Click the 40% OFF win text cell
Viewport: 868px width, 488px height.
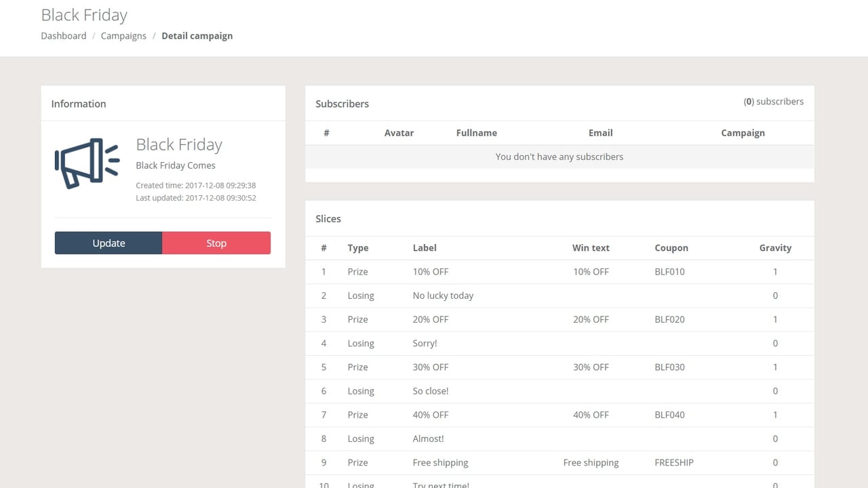click(x=591, y=415)
